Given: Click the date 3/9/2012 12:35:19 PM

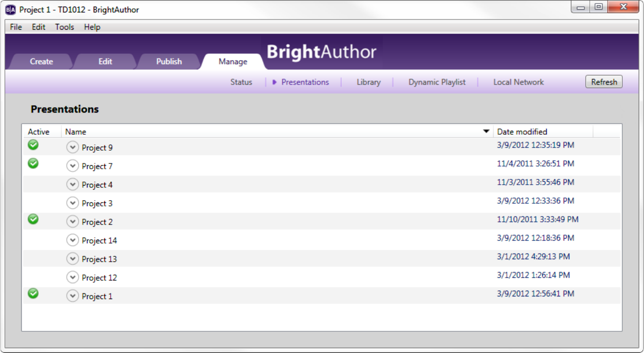Looking at the screenshot, I should tap(536, 145).
